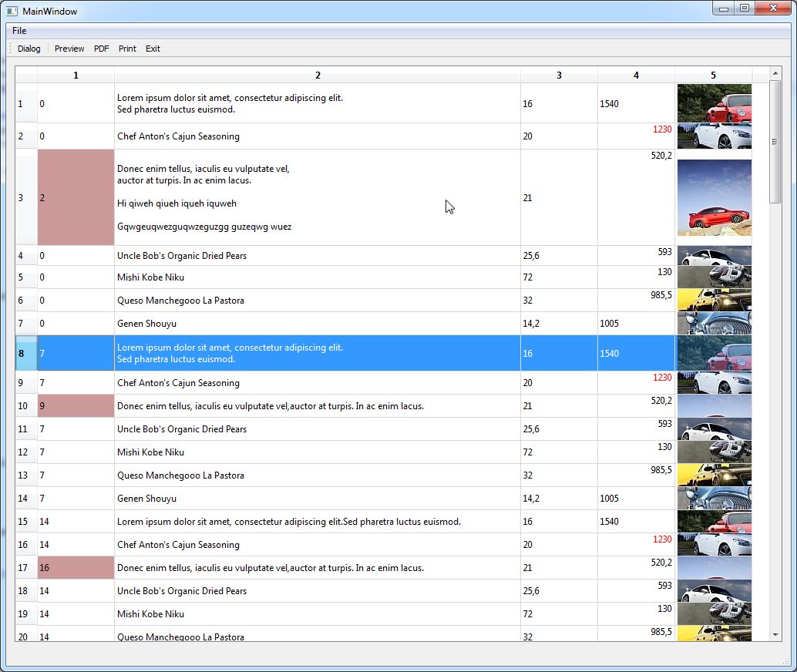
Task: Click the helicopter thumbnail in row 5
Action: [x=715, y=277]
